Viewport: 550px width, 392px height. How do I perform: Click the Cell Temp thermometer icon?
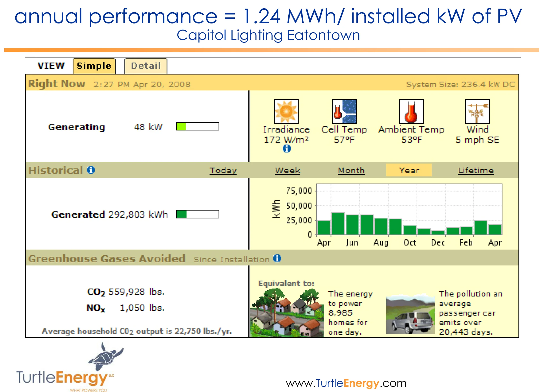coord(344,111)
